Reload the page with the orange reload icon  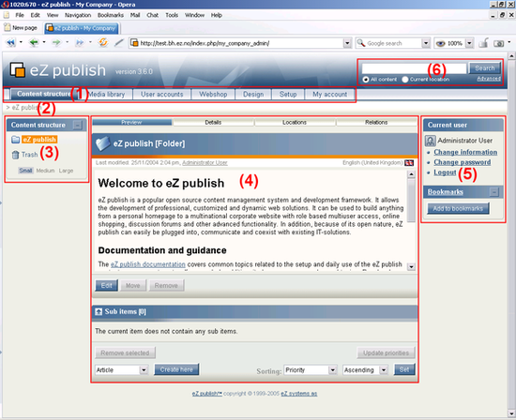(x=103, y=42)
